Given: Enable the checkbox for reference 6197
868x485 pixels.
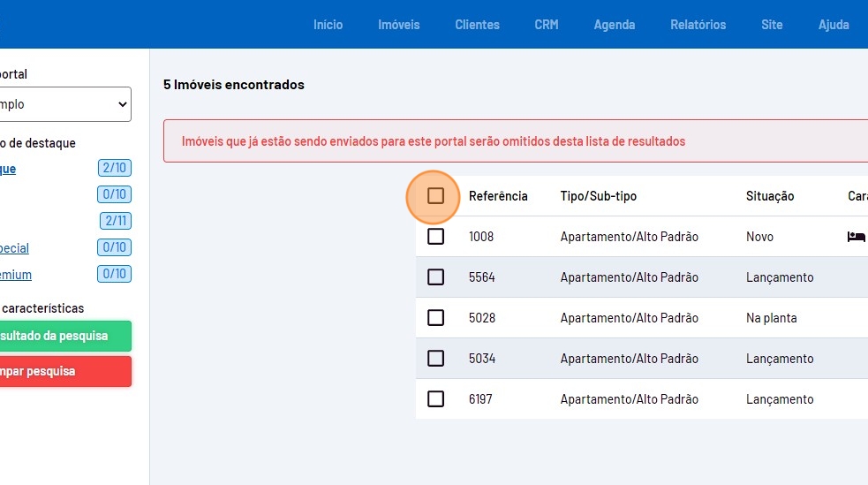Looking at the screenshot, I should 435,399.
